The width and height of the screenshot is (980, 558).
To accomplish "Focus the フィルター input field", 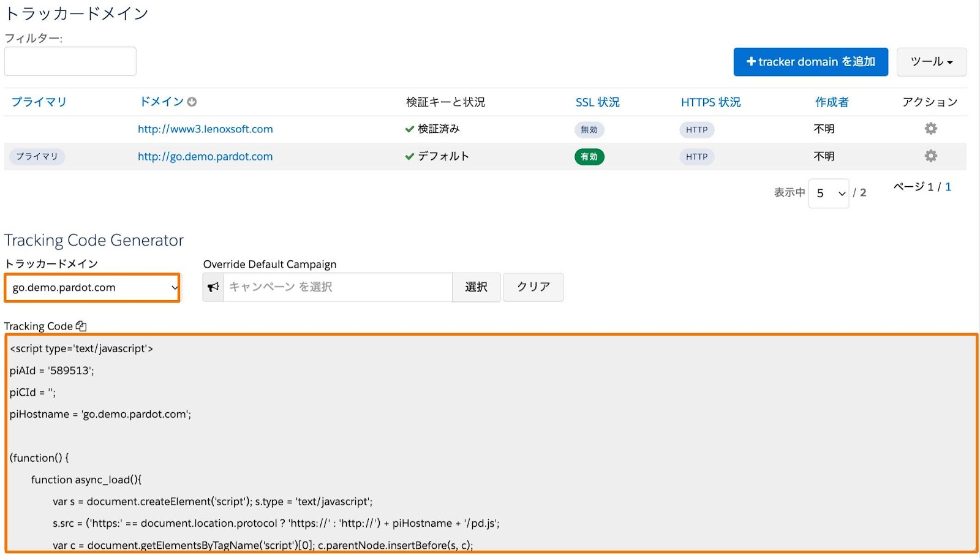I will point(70,61).
